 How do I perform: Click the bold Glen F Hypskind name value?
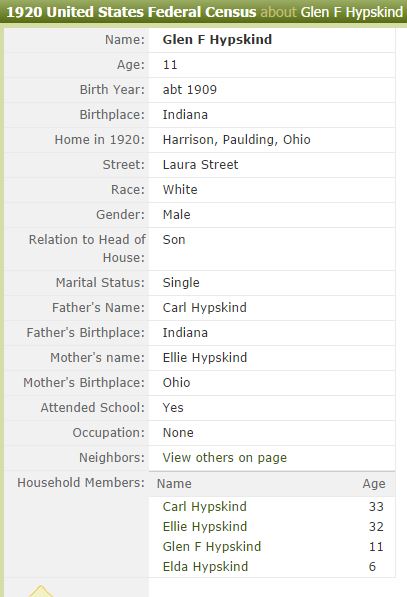(217, 40)
